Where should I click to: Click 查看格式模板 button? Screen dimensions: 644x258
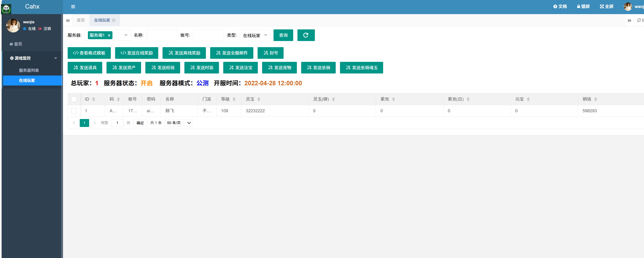[89, 53]
